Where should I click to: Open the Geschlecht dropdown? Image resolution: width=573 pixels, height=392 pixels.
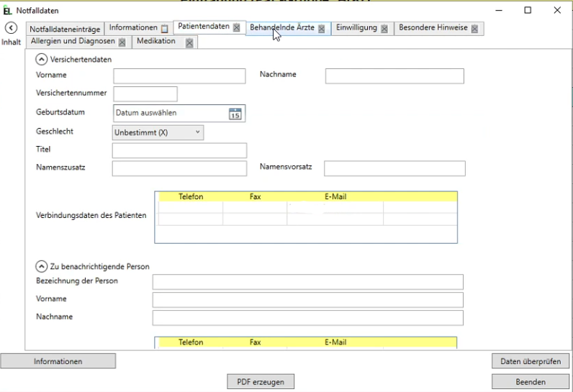coord(158,132)
